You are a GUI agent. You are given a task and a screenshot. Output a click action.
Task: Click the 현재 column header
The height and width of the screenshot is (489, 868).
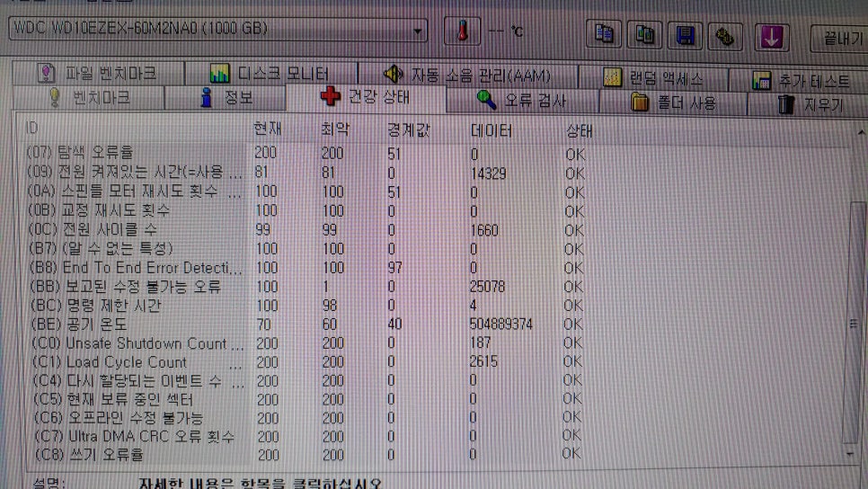pos(268,129)
